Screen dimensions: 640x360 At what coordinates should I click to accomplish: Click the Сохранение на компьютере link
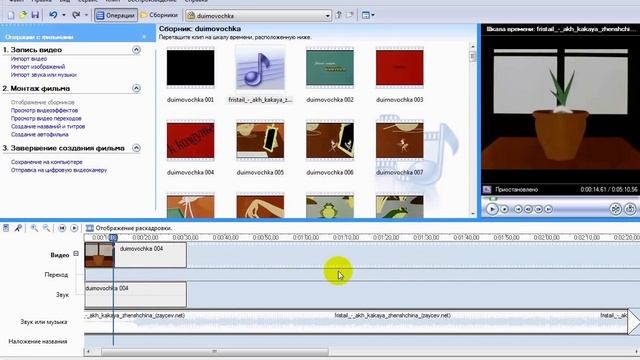click(x=47, y=162)
